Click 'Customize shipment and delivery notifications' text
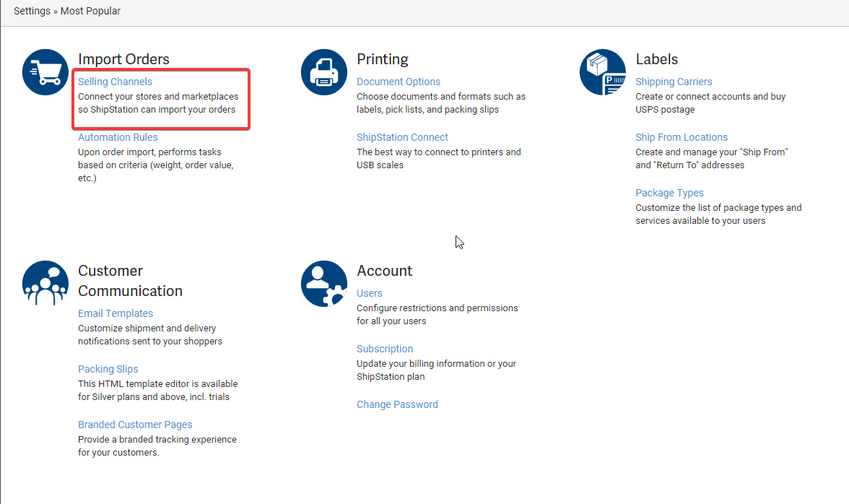This screenshot has height=504, width=849. tap(150, 334)
